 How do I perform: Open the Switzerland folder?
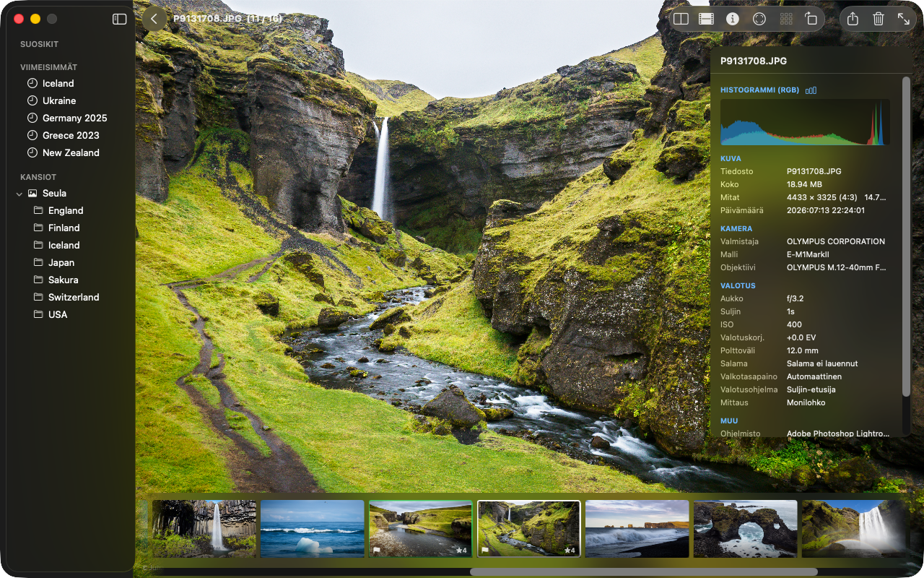click(72, 297)
